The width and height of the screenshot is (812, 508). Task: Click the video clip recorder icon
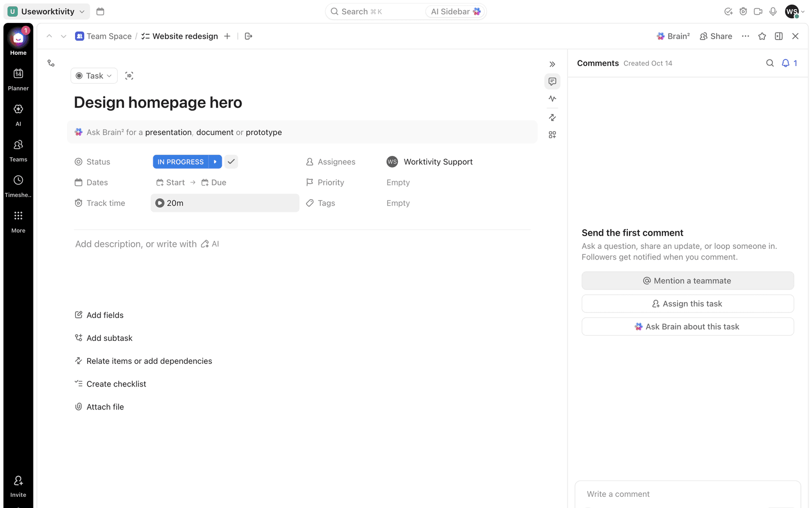click(758, 11)
